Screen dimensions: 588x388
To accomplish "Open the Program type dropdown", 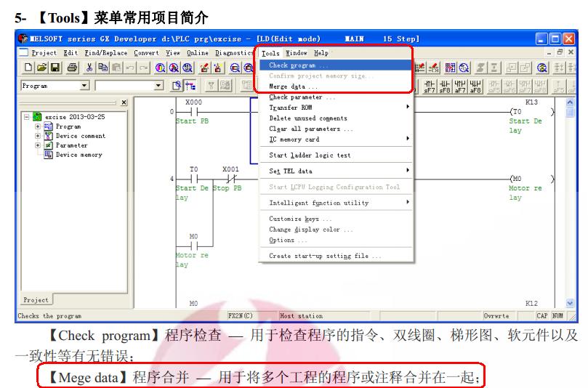I will click(x=85, y=86).
